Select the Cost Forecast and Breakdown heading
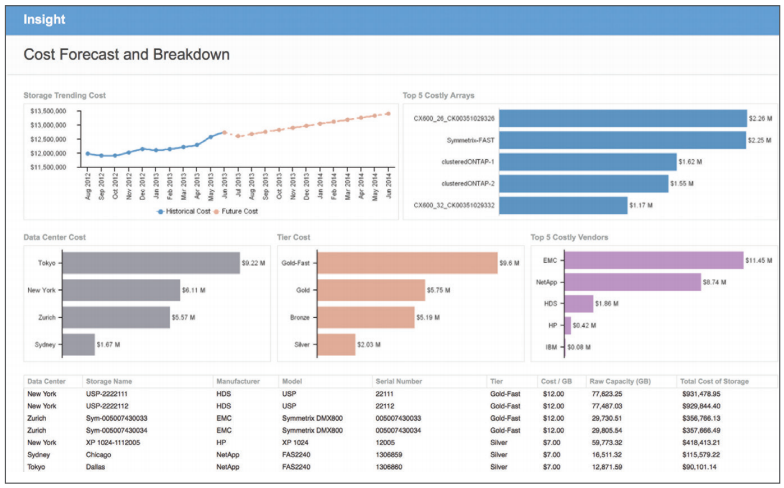 (x=126, y=54)
